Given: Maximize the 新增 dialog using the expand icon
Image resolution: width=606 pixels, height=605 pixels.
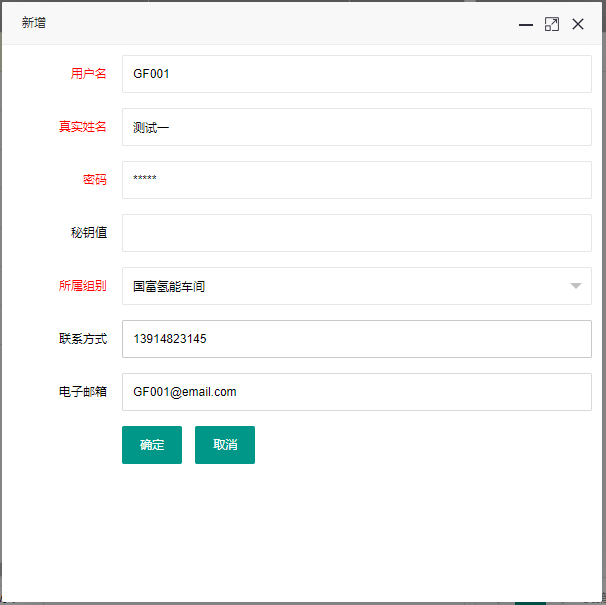Looking at the screenshot, I should coord(552,24).
